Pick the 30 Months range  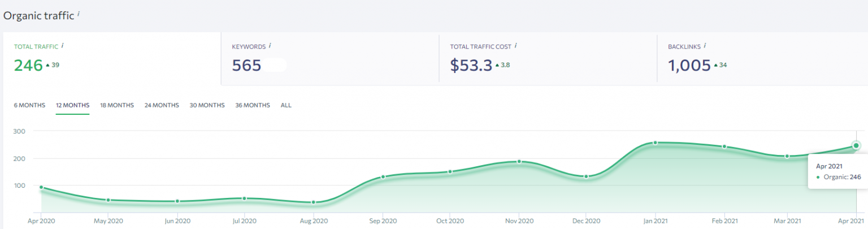pyautogui.click(x=207, y=105)
